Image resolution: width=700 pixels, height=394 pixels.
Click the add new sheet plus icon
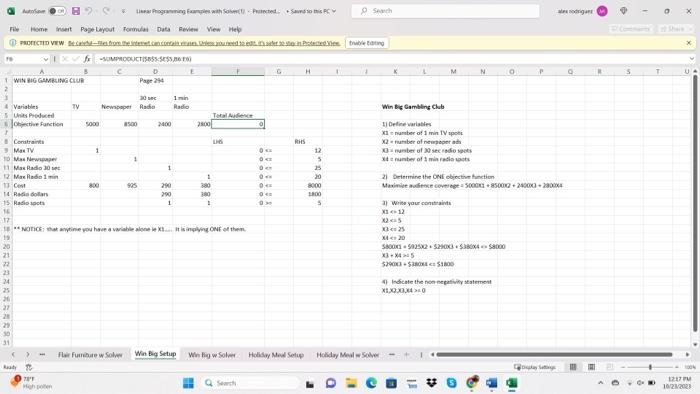pos(406,355)
